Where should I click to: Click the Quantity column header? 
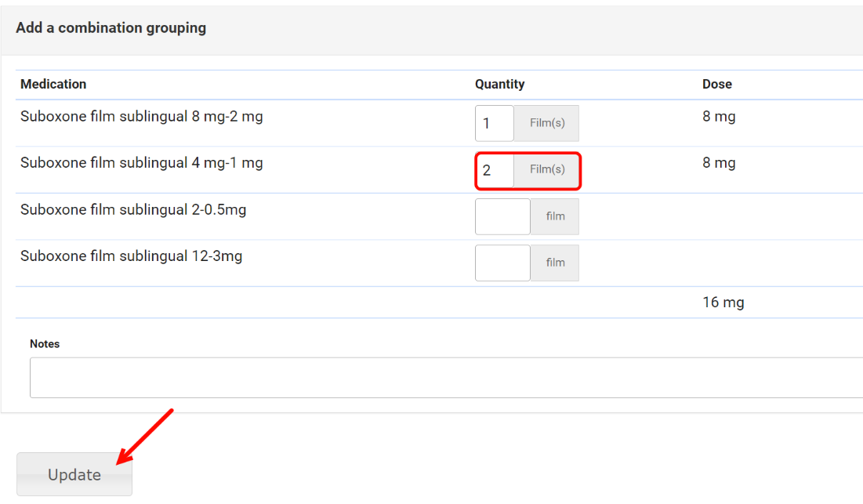click(x=499, y=84)
